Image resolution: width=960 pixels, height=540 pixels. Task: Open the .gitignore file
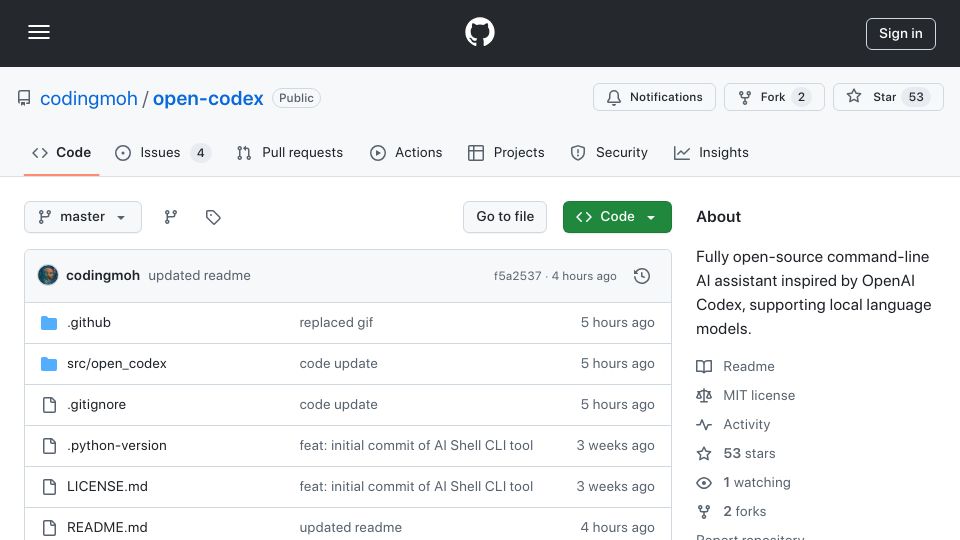(x=96, y=405)
